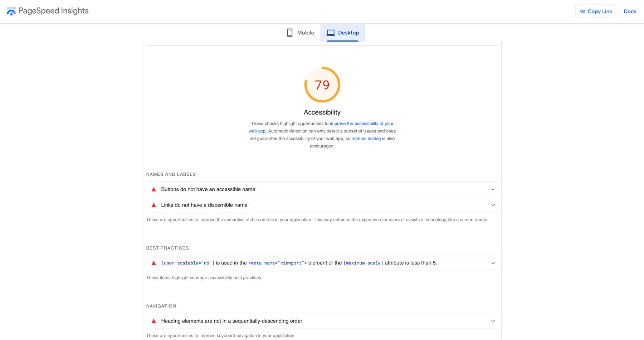This screenshot has height=340, width=644.
Task: Click the PageSpeed Insights logo icon
Action: click(11, 11)
